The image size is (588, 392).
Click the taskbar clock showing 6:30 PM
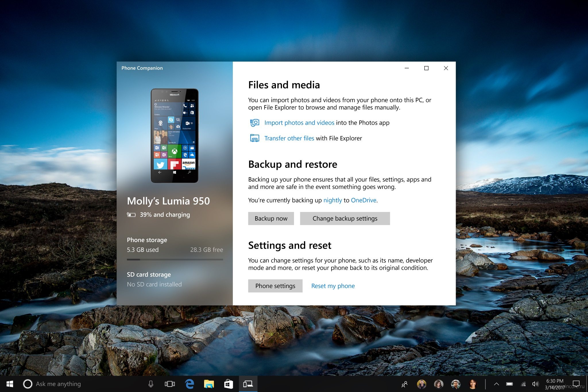(555, 384)
